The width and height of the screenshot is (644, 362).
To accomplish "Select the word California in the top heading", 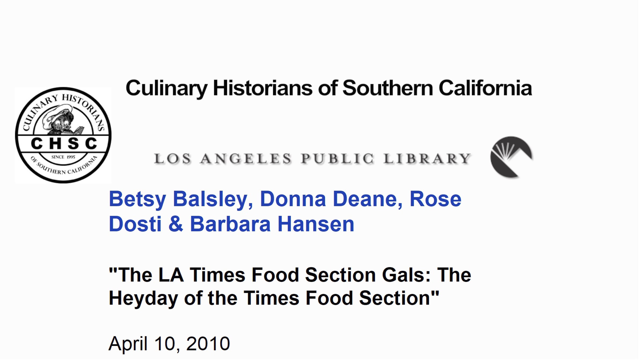I will 485,88.
